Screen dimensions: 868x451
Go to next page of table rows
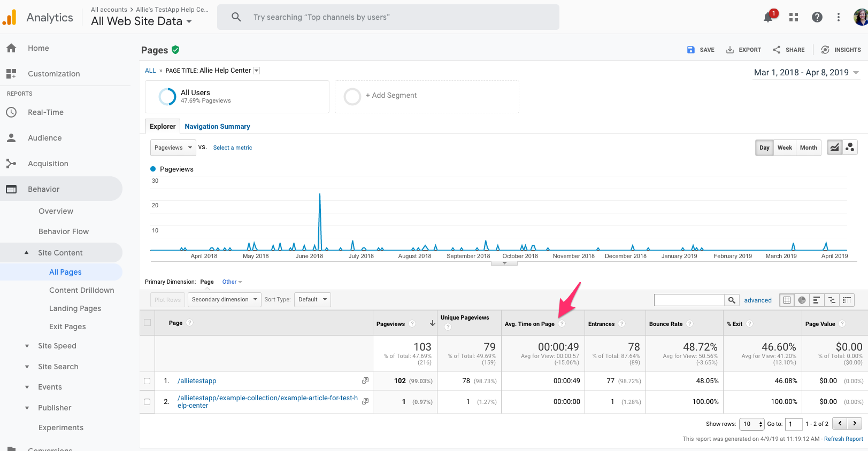[855, 424]
